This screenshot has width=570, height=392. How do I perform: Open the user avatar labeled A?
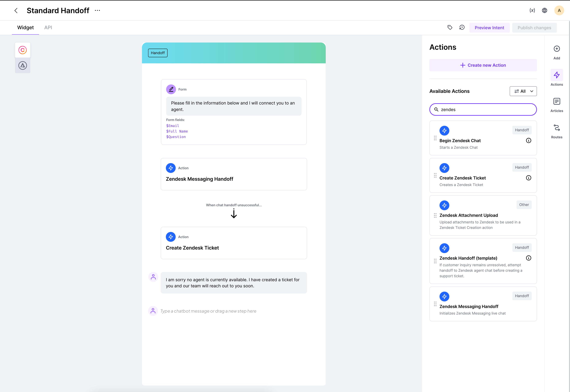tap(559, 10)
